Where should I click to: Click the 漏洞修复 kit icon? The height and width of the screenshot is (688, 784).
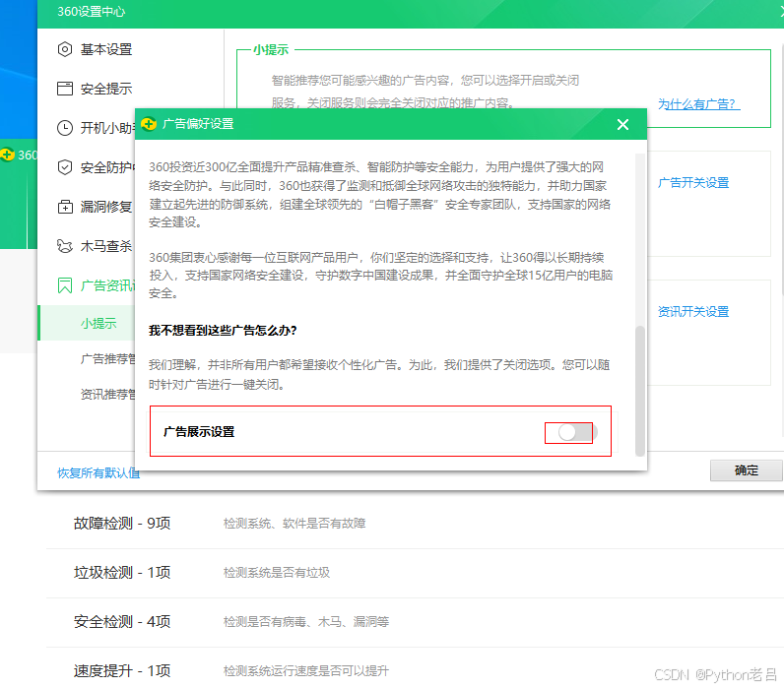tap(64, 207)
